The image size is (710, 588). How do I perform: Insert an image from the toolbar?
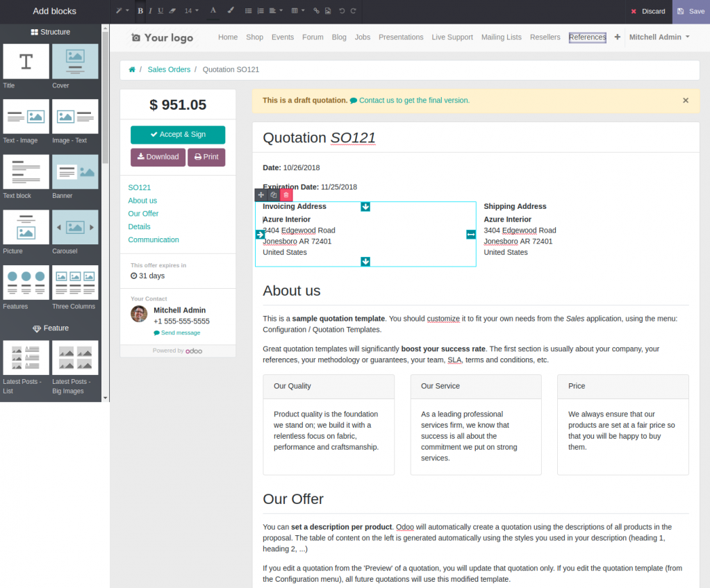[x=327, y=10]
